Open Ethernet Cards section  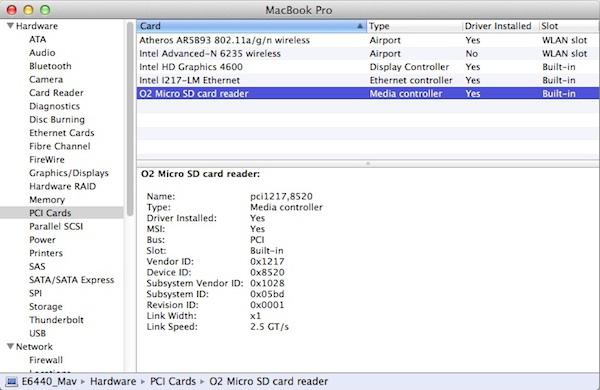click(x=62, y=133)
